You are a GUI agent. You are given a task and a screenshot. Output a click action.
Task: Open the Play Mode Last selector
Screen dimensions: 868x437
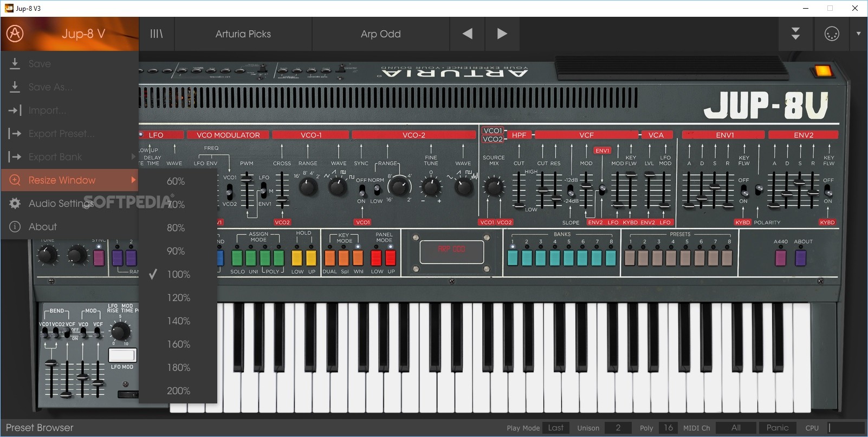click(556, 428)
